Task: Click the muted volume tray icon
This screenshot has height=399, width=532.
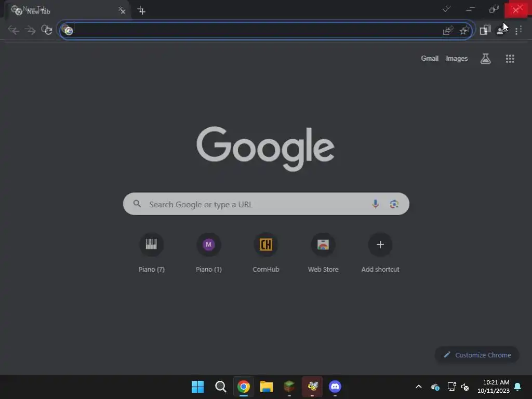Action: (465, 387)
